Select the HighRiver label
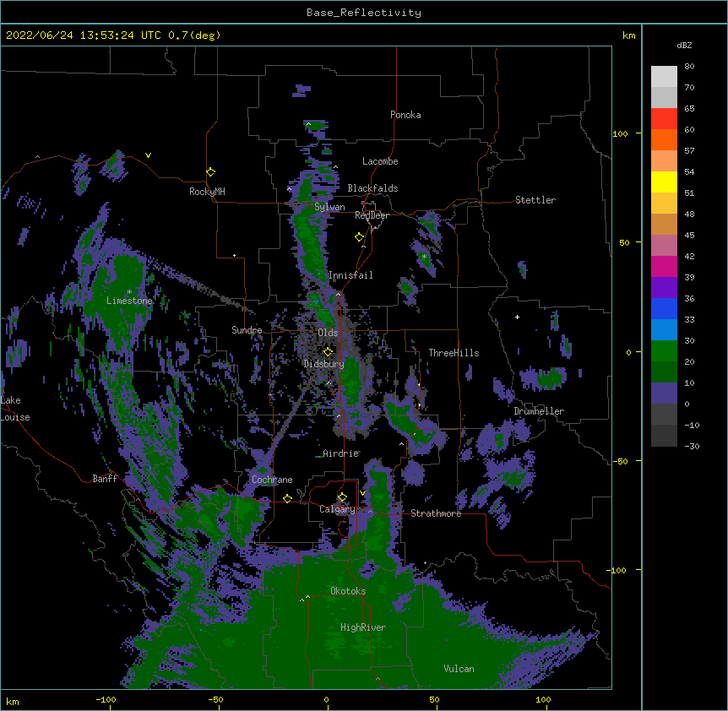The height and width of the screenshot is (711, 728). click(x=363, y=627)
